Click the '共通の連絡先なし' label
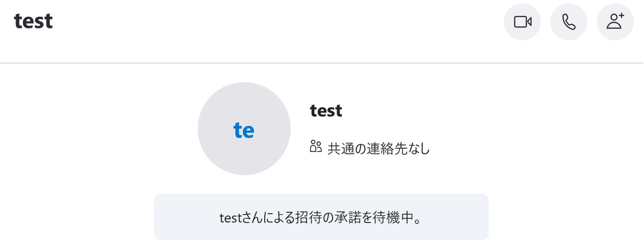Image resolution: width=644 pixels, height=244 pixels. coord(378,148)
